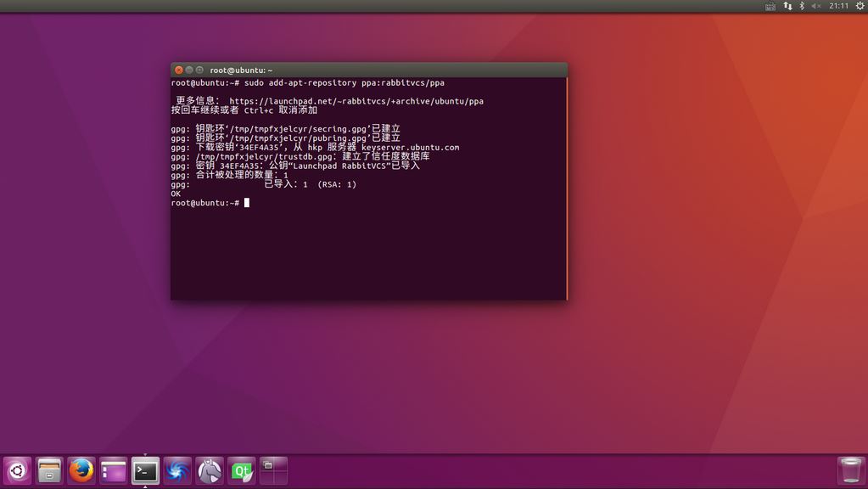
Task: Click the terminal prompt cursor line
Action: 247,203
